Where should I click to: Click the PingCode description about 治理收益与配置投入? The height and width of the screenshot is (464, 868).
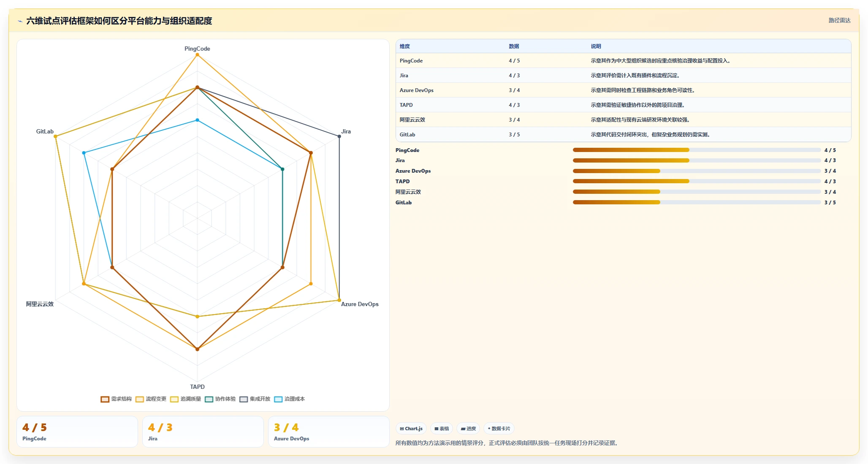click(x=660, y=61)
